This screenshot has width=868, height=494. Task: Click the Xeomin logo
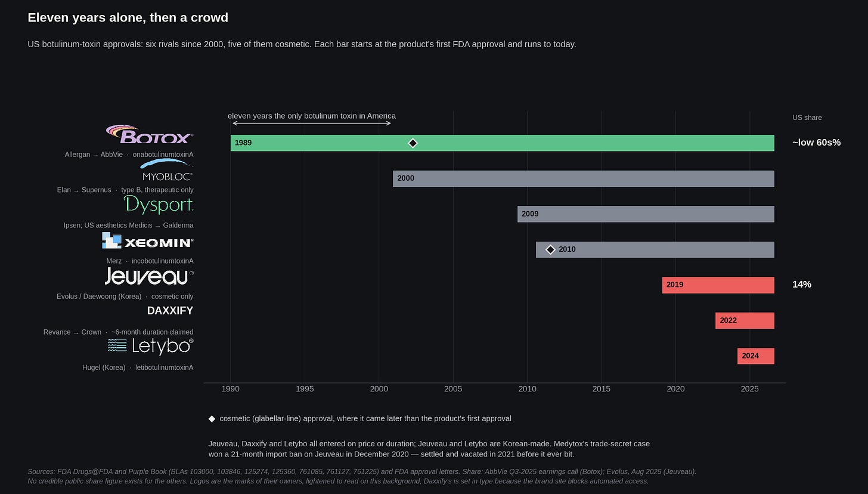pos(148,241)
